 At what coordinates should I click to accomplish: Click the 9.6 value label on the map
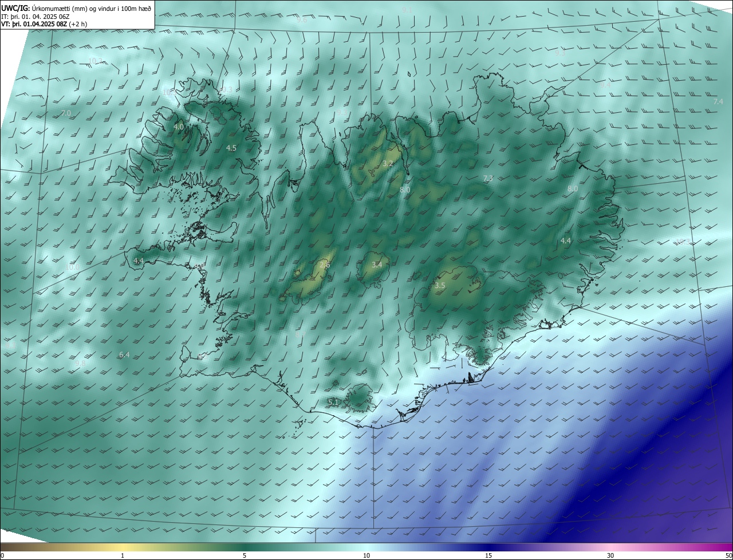pyautogui.click(x=302, y=19)
